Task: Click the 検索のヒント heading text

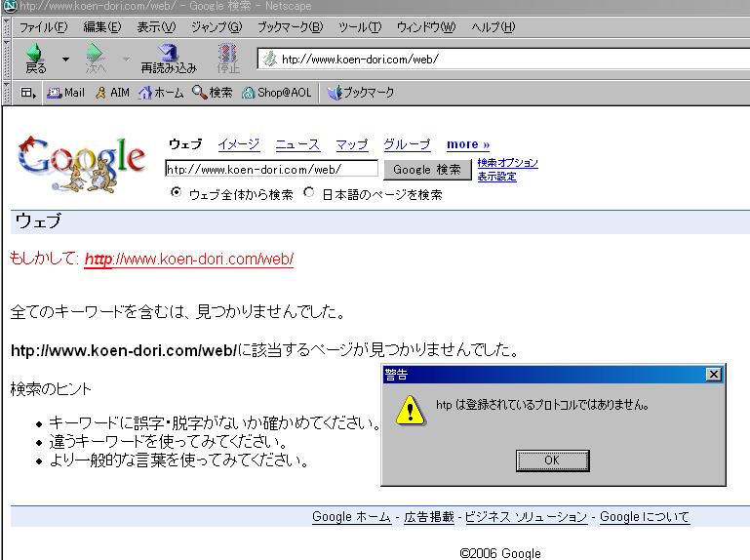Action: coord(51,388)
